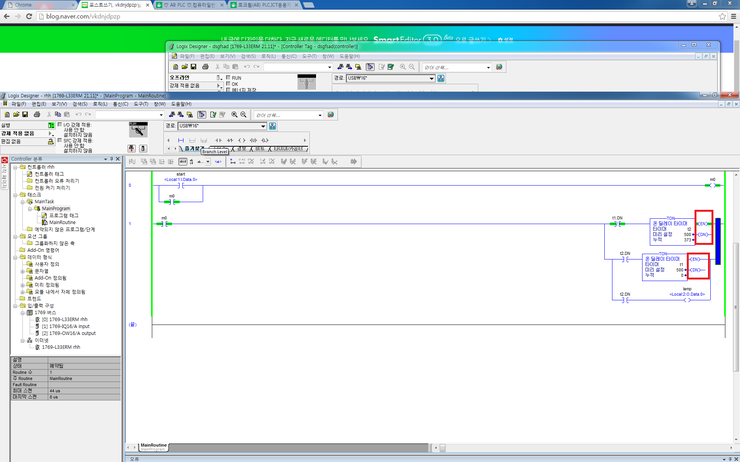Click Who Active in the rear dsgfsad window

441,78
